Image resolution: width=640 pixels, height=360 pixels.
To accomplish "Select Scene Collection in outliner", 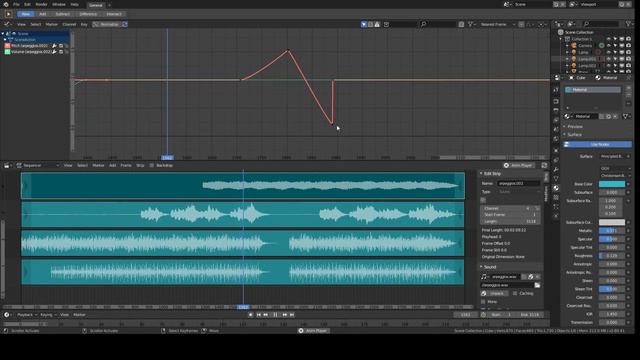I will pyautogui.click(x=579, y=32).
